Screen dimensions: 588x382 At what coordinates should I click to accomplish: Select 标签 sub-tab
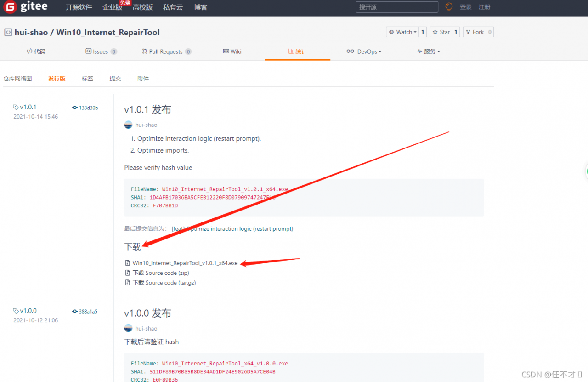click(x=87, y=79)
